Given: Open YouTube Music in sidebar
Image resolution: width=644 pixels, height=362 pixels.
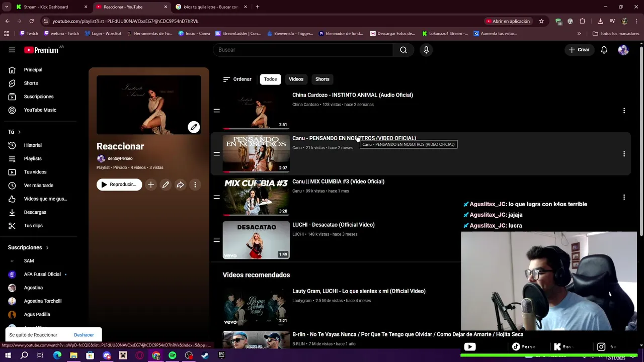Looking at the screenshot, I should tap(39, 110).
